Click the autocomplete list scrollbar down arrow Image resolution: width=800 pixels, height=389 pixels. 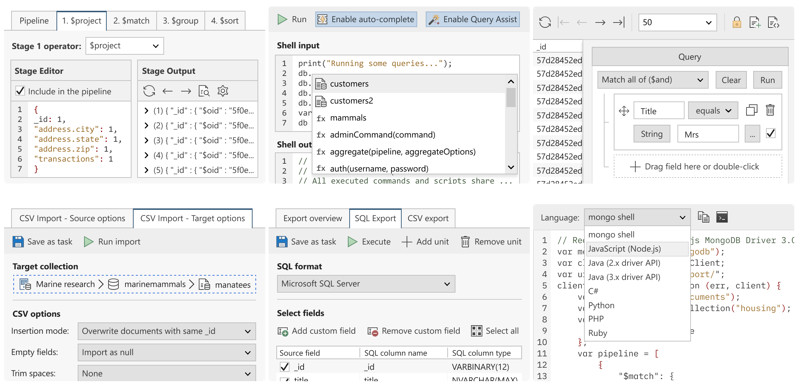511,167
